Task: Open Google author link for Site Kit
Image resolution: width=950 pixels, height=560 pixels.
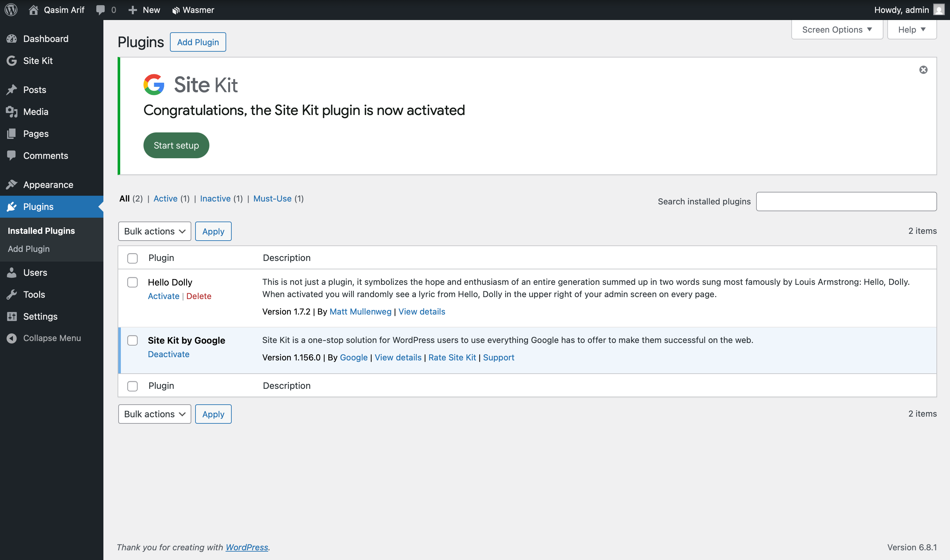Action: pos(354,358)
